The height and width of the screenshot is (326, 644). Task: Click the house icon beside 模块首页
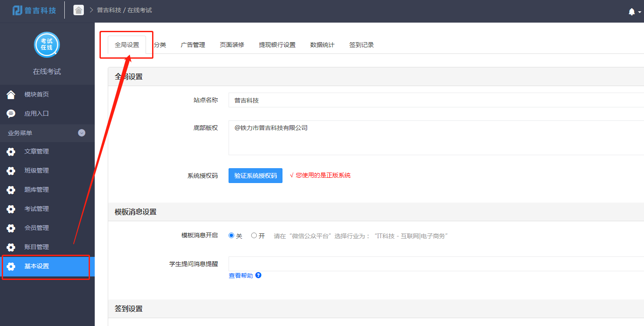[x=11, y=94]
